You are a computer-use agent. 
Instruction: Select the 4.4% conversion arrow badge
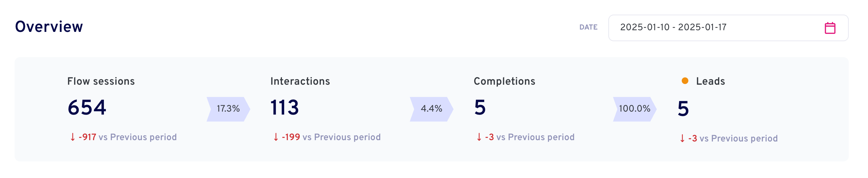(x=431, y=109)
